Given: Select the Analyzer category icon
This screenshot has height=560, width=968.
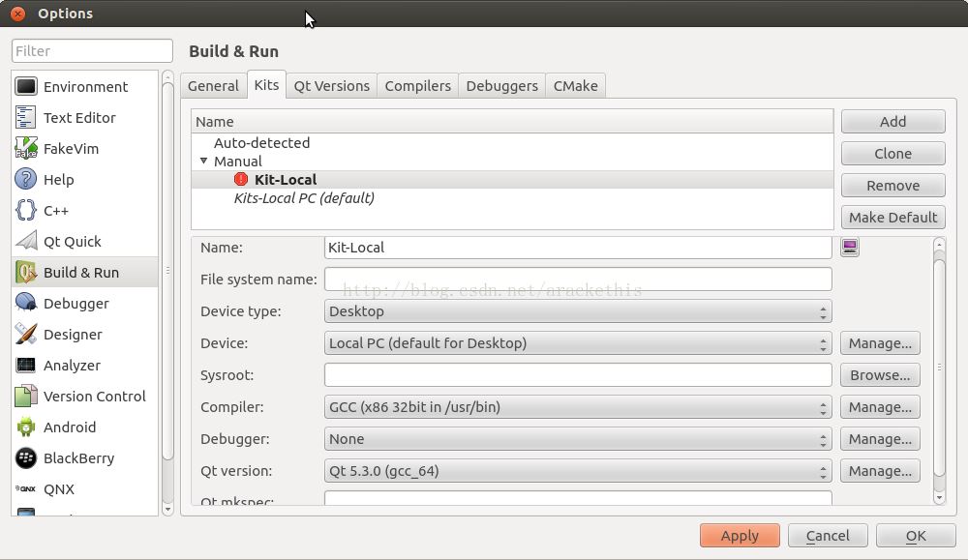Looking at the screenshot, I should point(26,366).
